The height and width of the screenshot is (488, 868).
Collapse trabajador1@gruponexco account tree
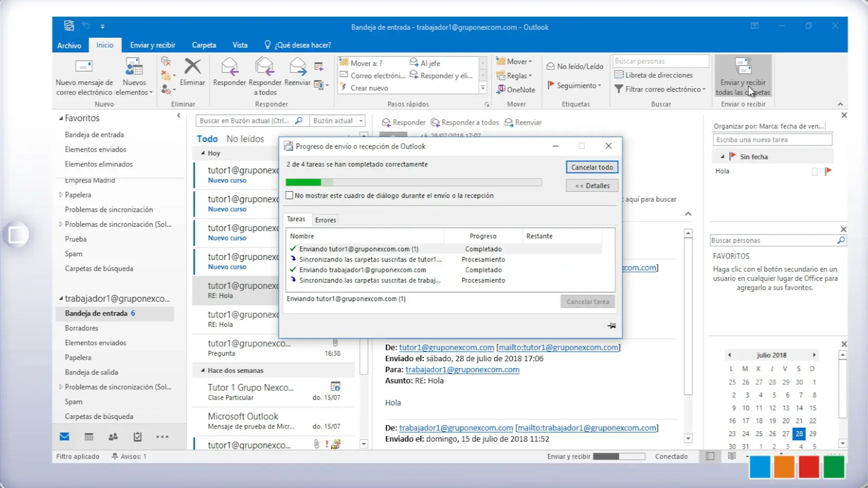(x=61, y=299)
